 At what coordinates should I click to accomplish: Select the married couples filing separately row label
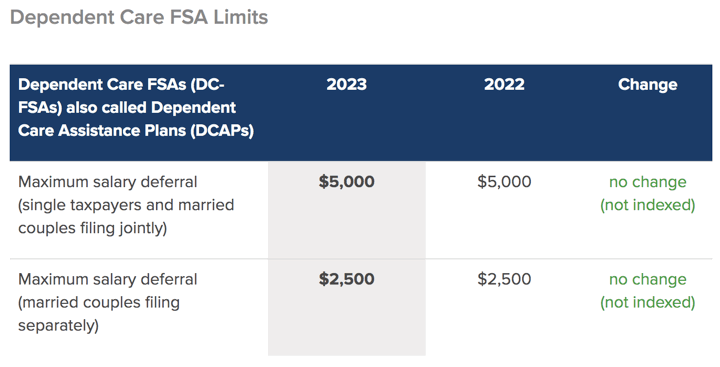pyautogui.click(x=107, y=302)
